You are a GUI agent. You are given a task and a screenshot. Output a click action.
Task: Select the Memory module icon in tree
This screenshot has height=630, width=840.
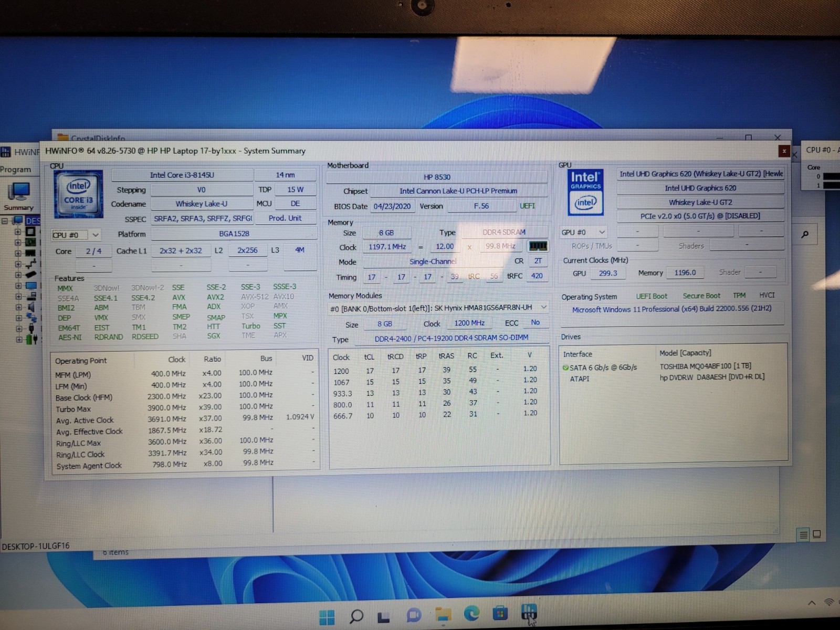(30, 253)
